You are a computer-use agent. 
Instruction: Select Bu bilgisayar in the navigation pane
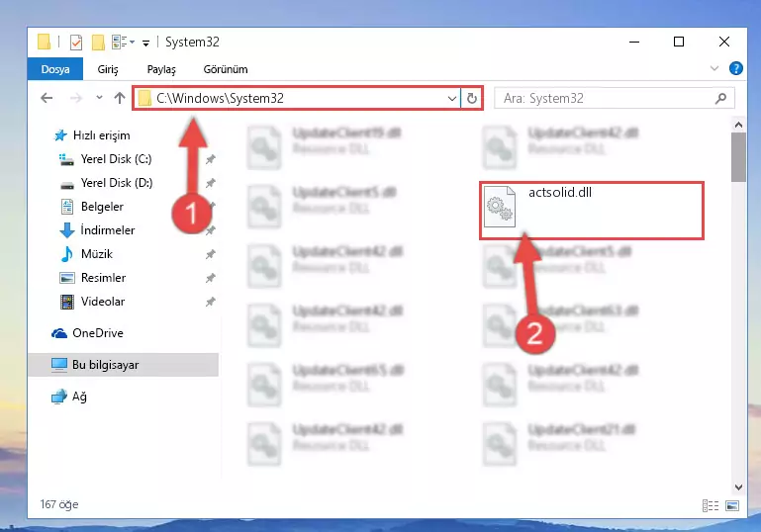pos(124,365)
